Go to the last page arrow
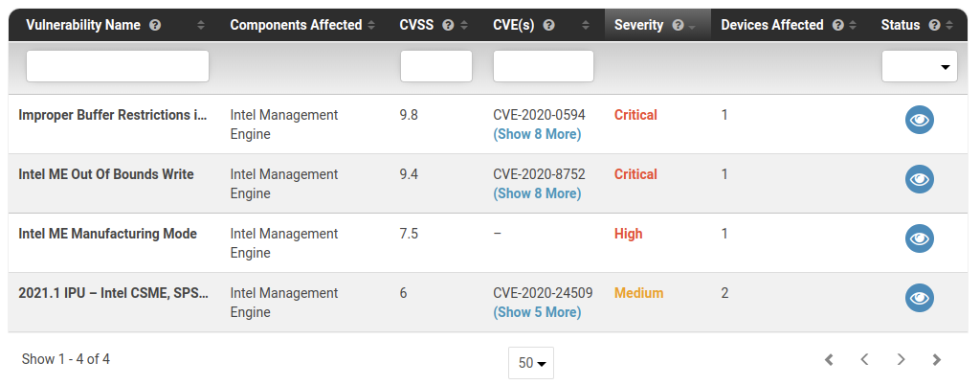 pyautogui.click(x=936, y=359)
